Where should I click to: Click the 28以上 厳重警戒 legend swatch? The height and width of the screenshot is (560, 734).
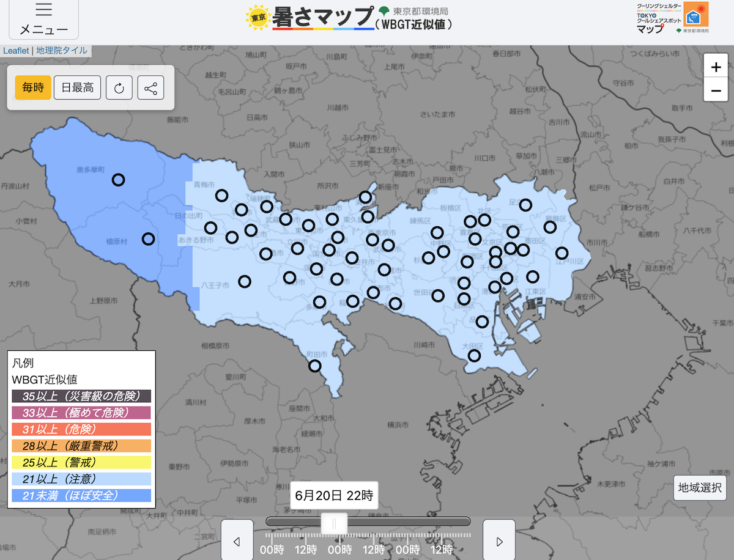point(81,446)
